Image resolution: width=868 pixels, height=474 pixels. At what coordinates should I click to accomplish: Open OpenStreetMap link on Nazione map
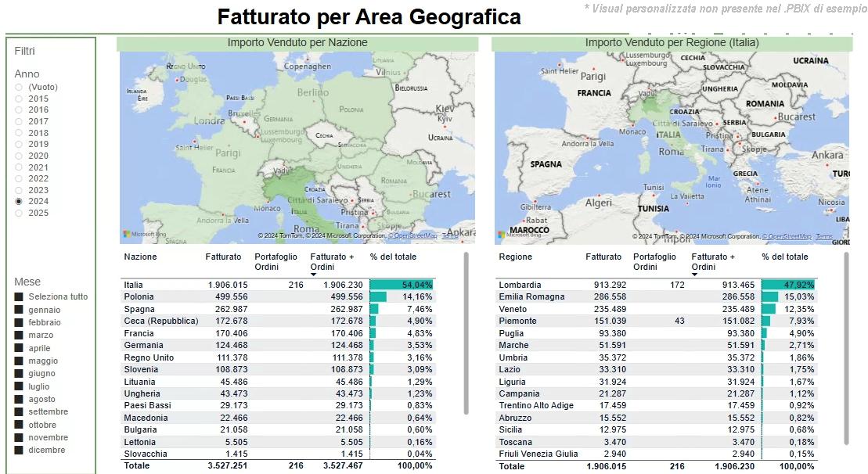tap(415, 235)
